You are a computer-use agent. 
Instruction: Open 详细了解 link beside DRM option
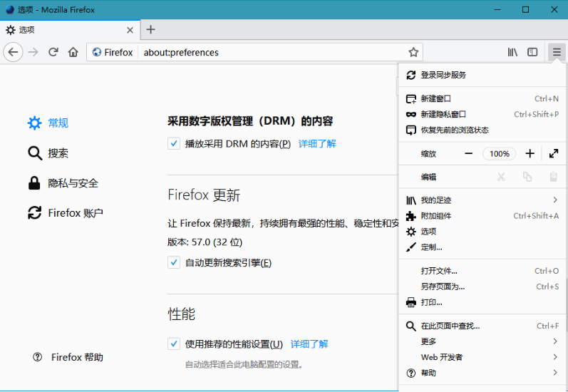tap(317, 144)
